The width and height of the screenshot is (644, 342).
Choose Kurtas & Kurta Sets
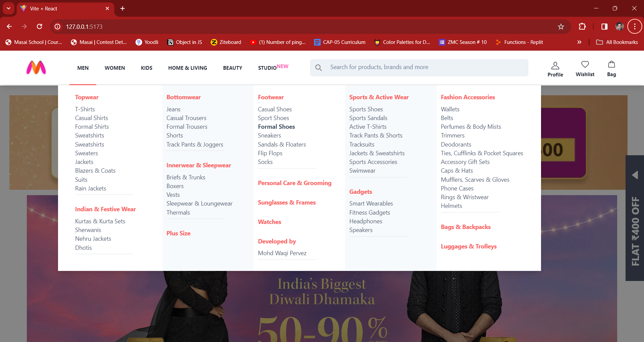(100, 221)
